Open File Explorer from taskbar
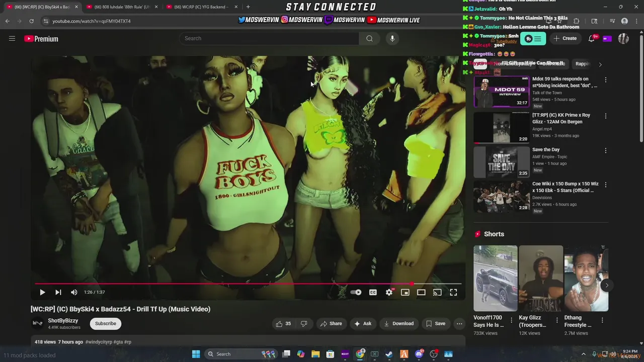The width and height of the screenshot is (644, 362). [x=315, y=354]
